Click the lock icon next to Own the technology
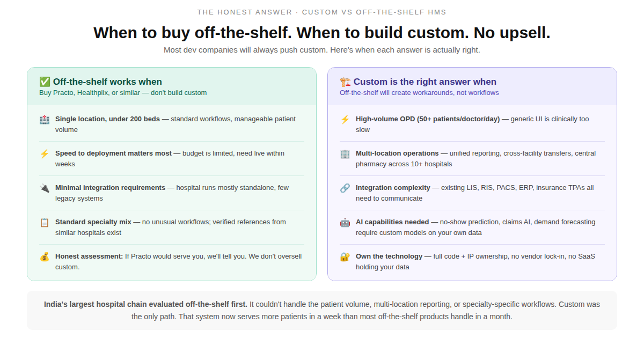Screen dimensions: 644x338 click(345, 257)
